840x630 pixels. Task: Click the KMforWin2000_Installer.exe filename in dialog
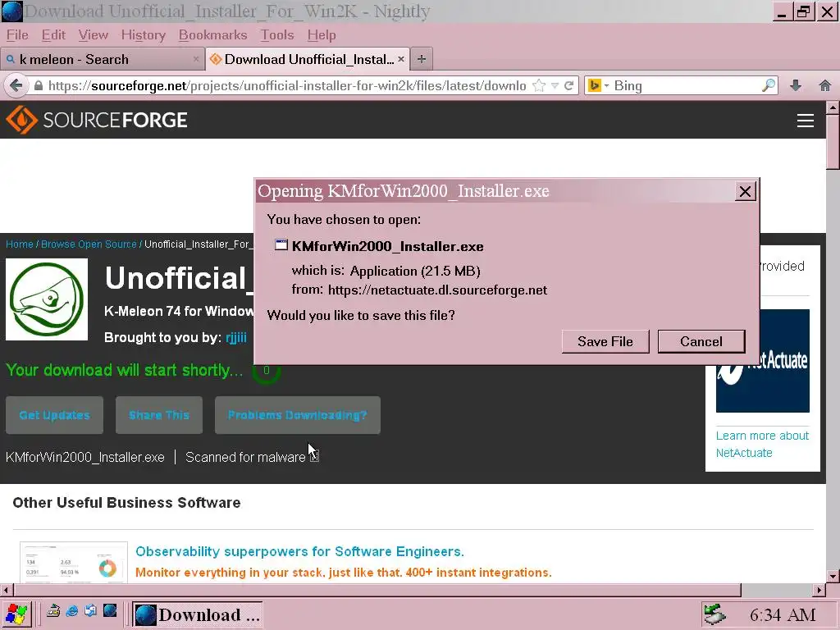click(x=387, y=246)
